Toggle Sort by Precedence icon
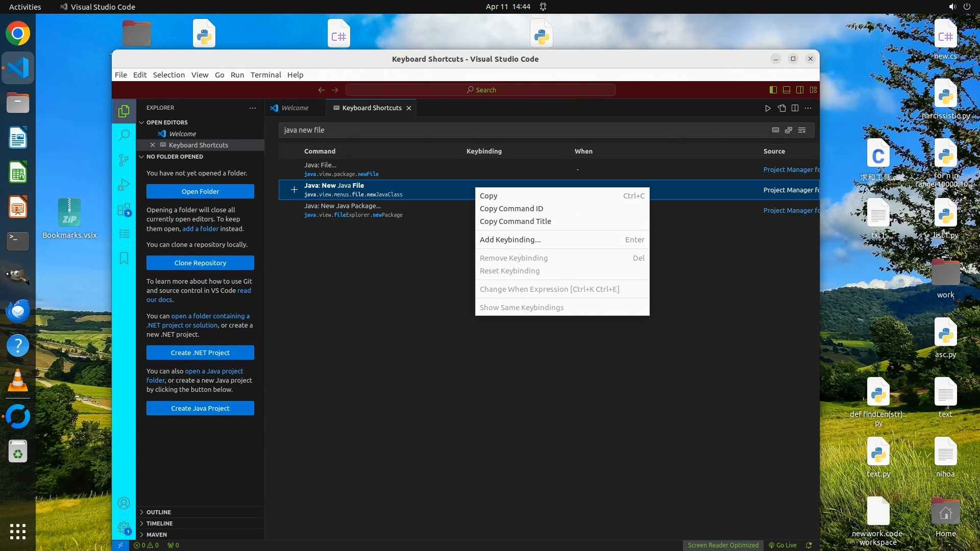Image resolution: width=980 pixels, height=551 pixels. (789, 130)
